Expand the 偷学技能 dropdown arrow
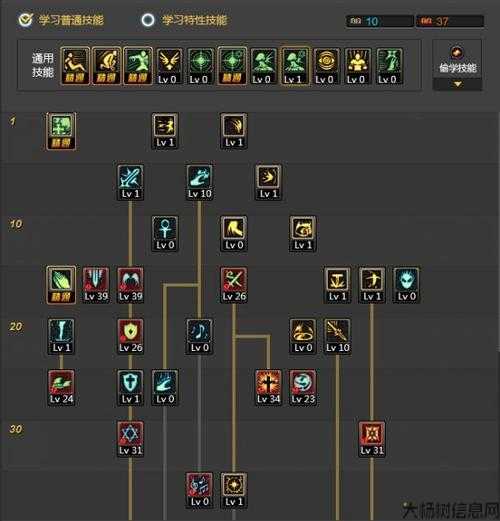The image size is (500, 521). [457, 84]
